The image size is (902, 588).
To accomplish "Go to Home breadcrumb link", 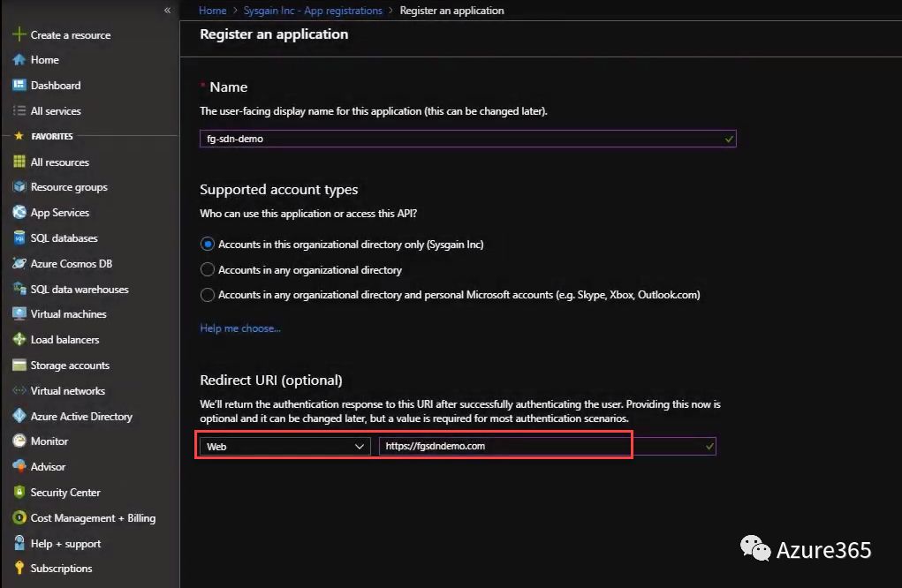I will click(213, 11).
